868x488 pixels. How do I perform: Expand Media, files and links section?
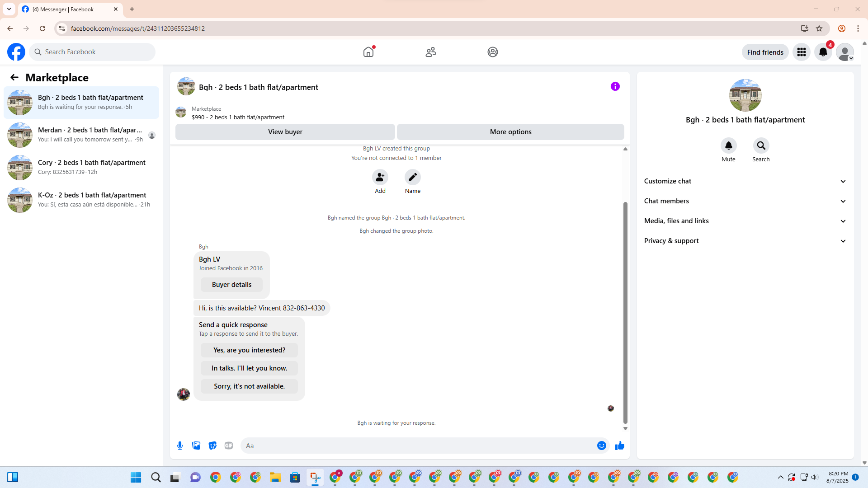click(745, 221)
